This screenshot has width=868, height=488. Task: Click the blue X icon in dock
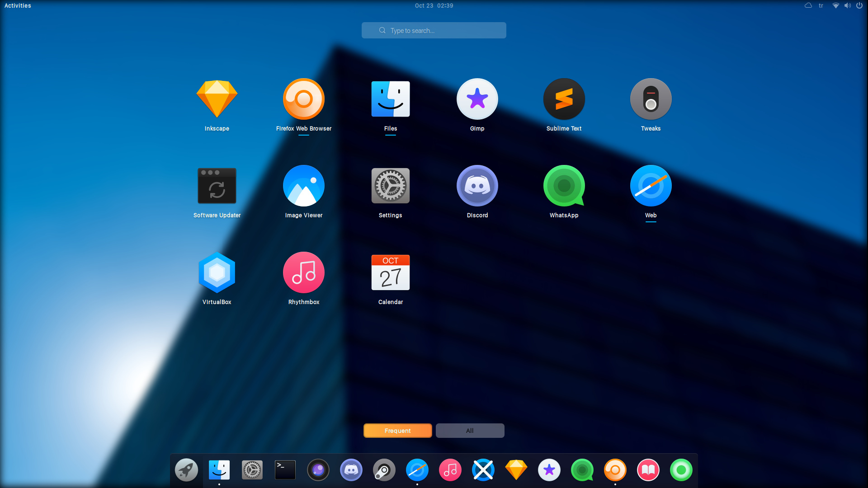click(x=483, y=470)
